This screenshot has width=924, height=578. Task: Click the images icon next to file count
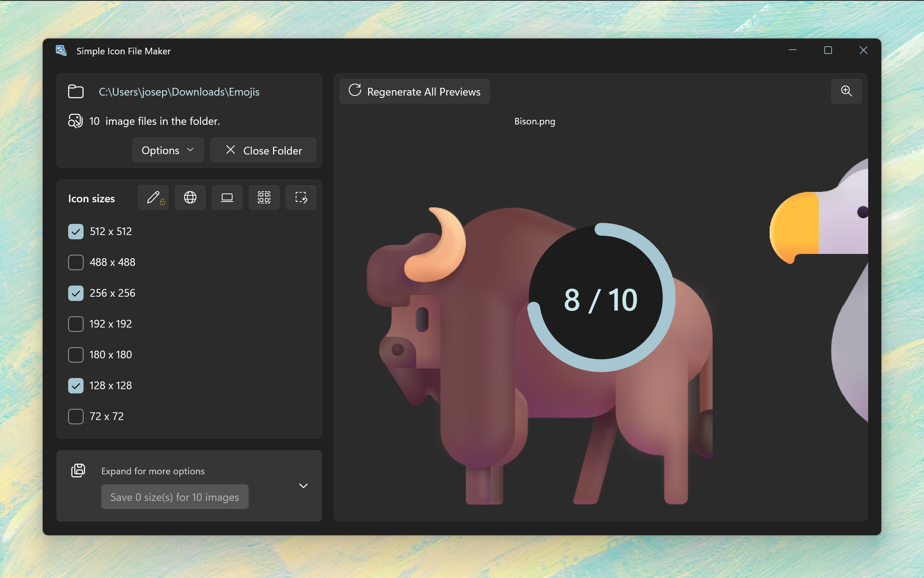[x=75, y=121]
